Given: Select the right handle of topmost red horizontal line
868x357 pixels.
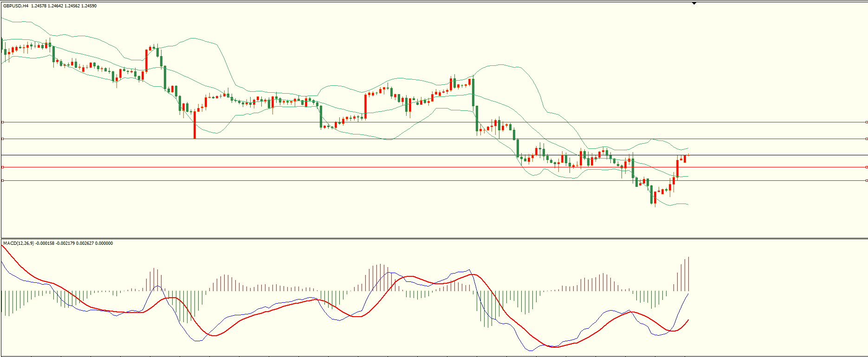Looking at the screenshot, I should (866, 122).
